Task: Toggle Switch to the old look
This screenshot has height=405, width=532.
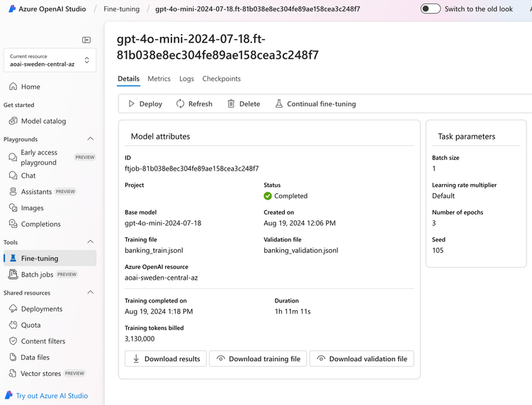Action: pyautogui.click(x=431, y=9)
